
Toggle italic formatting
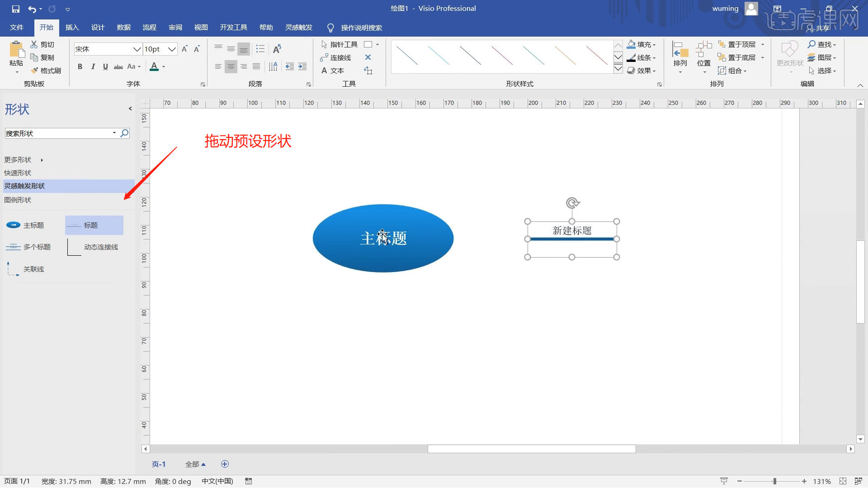coord(93,66)
